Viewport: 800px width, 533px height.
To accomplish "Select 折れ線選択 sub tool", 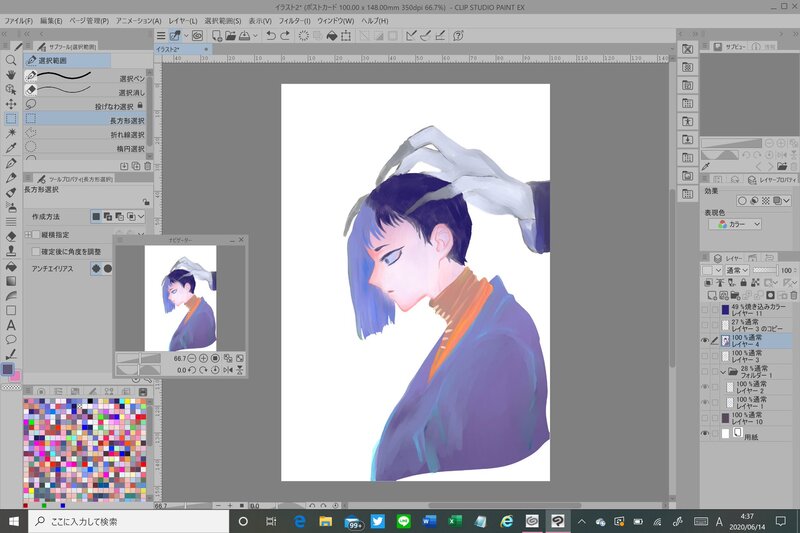I will point(85,134).
